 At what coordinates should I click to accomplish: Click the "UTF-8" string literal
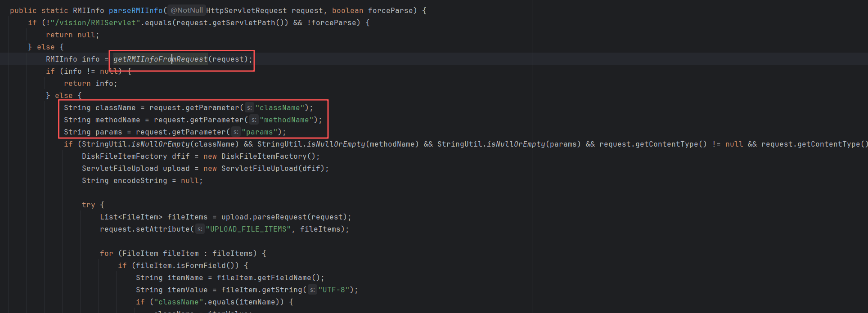click(333, 290)
